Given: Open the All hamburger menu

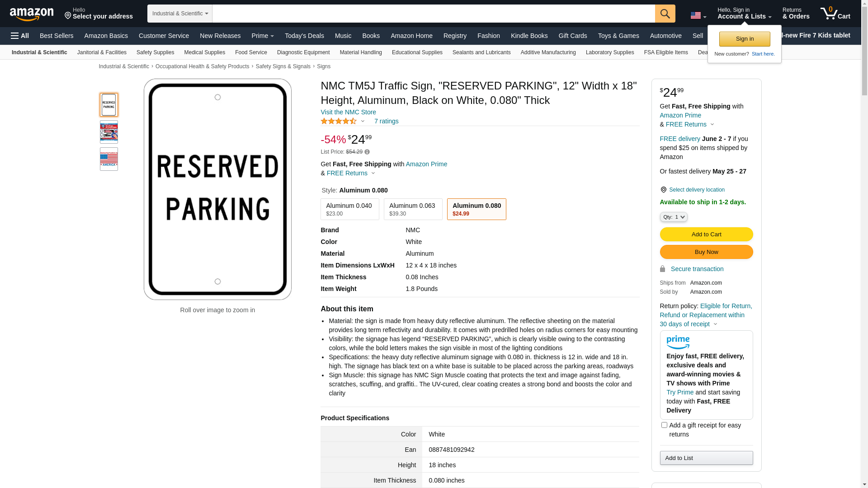Looking at the screenshot, I should pos(20,36).
